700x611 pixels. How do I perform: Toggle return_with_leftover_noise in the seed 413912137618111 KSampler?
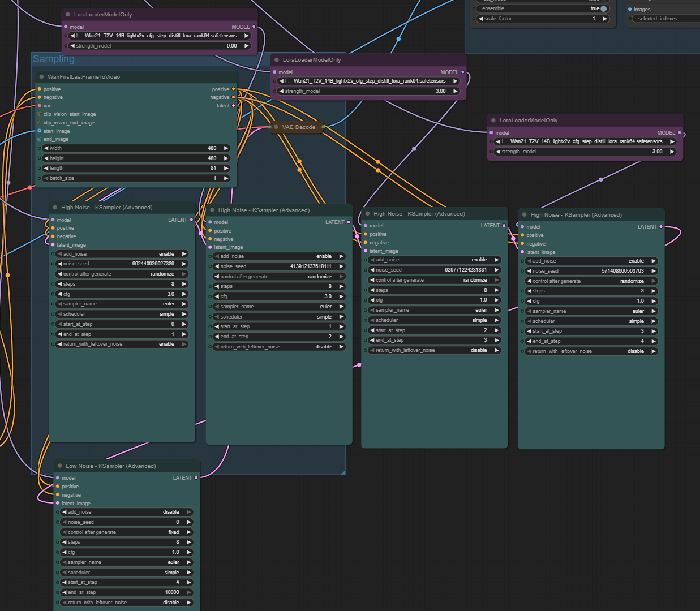279,347
